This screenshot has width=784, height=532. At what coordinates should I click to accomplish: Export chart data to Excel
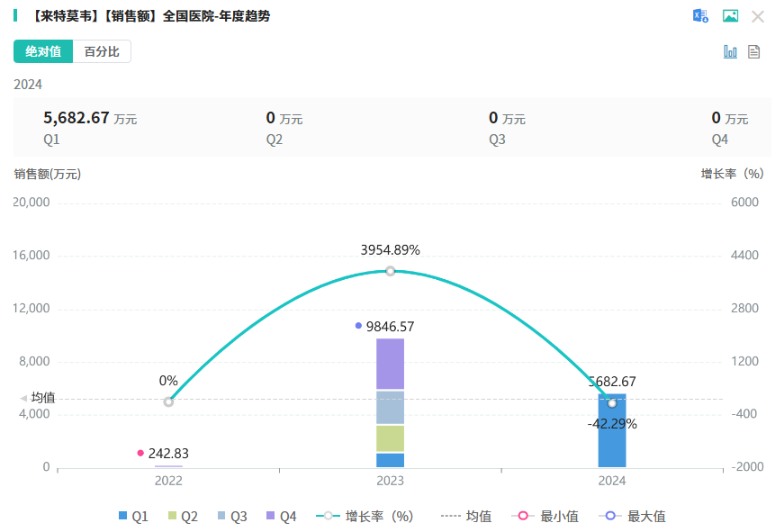pyautogui.click(x=699, y=16)
